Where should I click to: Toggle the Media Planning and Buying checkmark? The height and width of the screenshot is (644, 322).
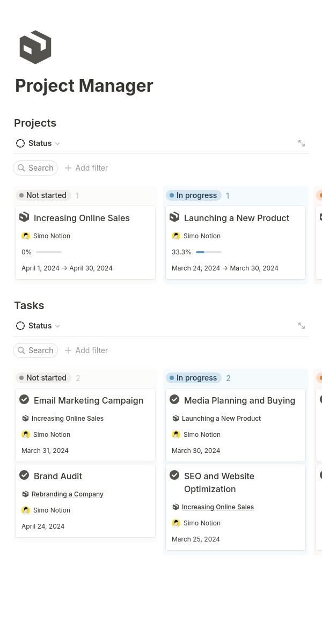click(174, 400)
